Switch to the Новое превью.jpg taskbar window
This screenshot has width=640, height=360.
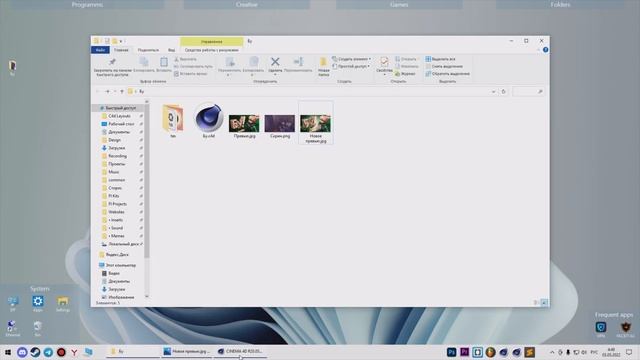pos(187,351)
